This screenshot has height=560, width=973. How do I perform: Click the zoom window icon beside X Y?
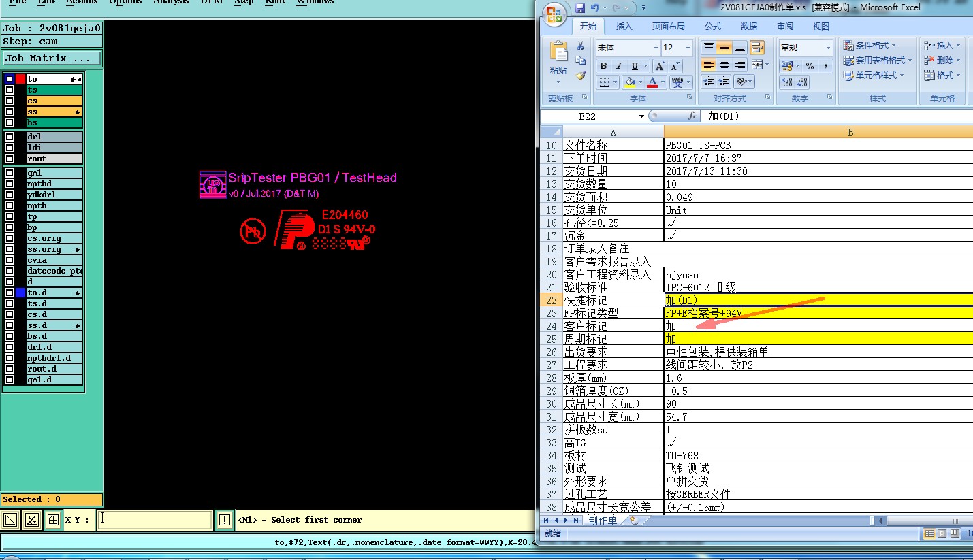tap(52, 520)
